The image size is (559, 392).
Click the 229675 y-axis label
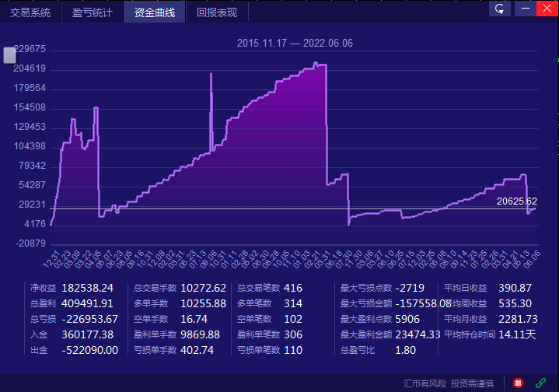coord(30,49)
